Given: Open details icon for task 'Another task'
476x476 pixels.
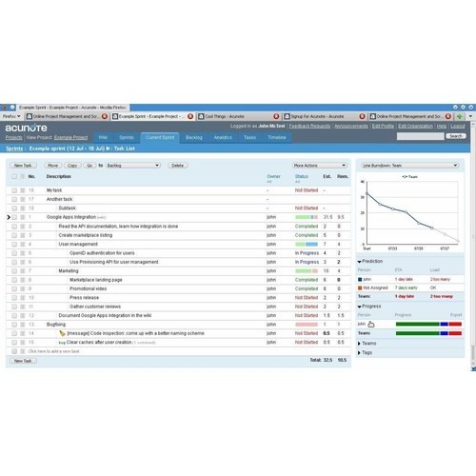Looking at the screenshot, I should click(x=23, y=199).
